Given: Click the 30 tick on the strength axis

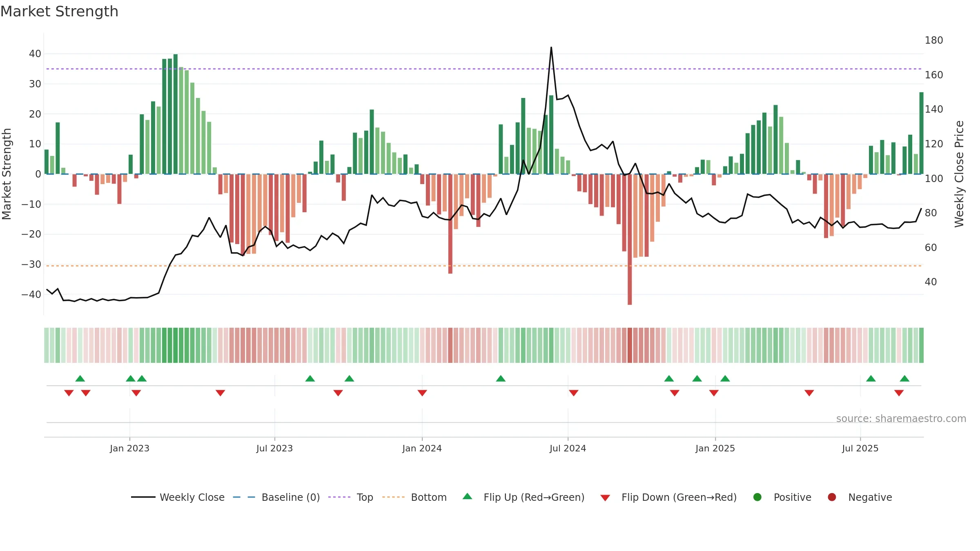Looking at the screenshot, I should 35,84.
